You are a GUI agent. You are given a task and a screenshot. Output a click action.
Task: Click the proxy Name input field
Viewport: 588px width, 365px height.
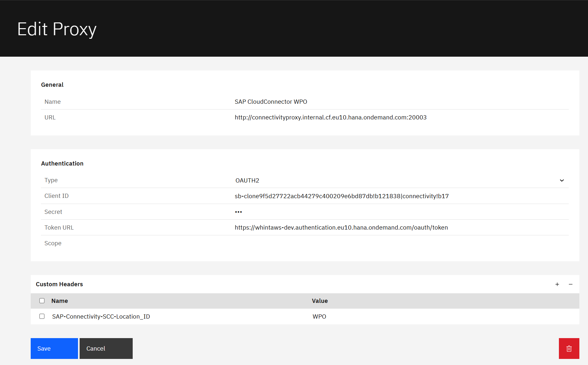click(x=400, y=102)
